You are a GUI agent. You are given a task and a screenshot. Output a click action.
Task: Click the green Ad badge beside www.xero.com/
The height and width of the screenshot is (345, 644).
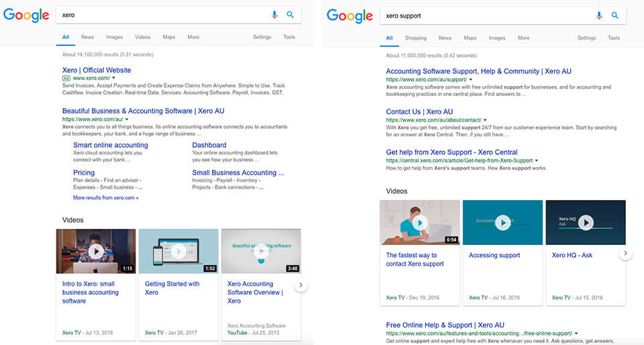[66, 78]
